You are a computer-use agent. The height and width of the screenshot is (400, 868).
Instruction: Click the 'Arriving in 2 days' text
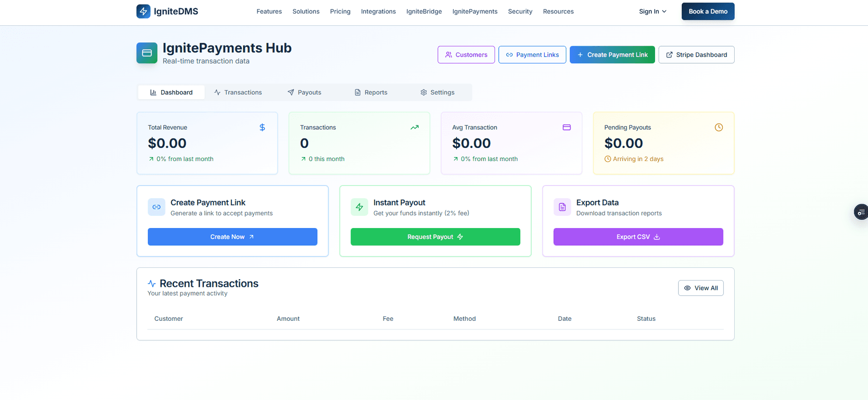(638, 159)
